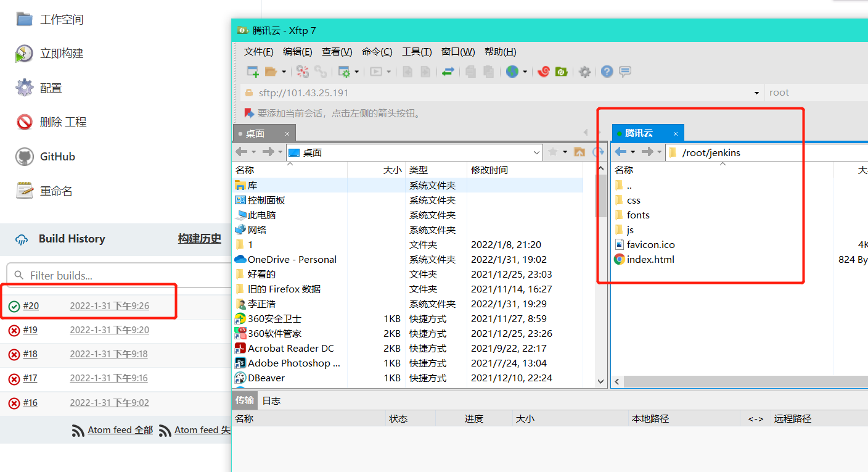Open the 文件(F) menu
Viewport: 868px width, 472px height.
(x=258, y=52)
